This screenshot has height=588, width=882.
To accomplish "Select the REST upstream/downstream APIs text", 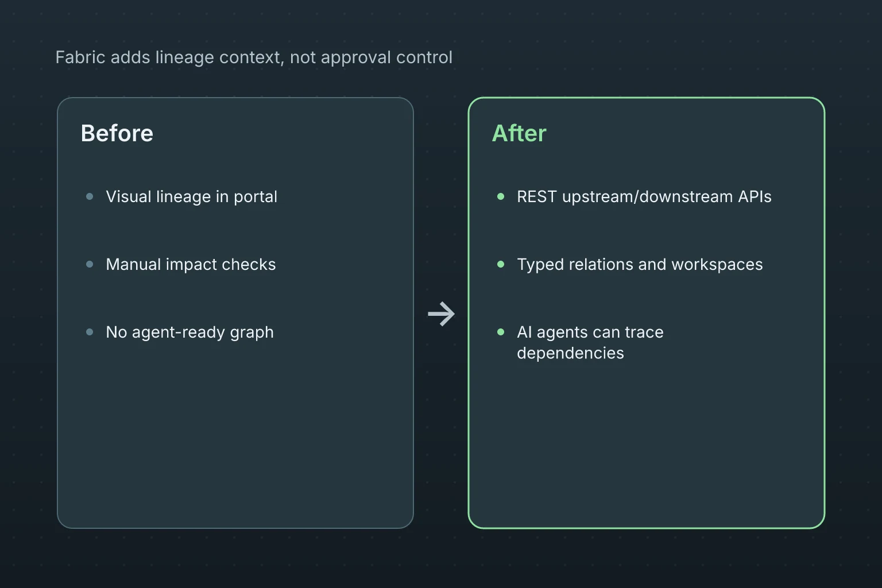I will point(644,196).
